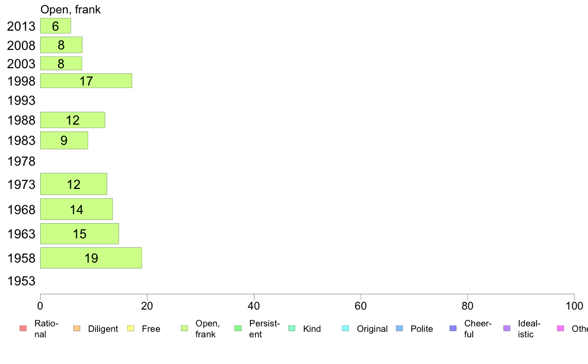Click the Idealistic legend purple swatch
This screenshot has width=588, height=364.
[x=507, y=328]
